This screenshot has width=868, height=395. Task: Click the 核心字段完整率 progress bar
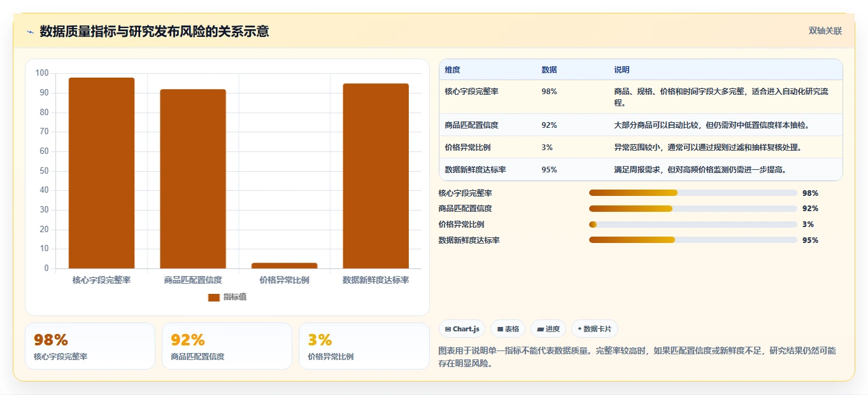(693, 193)
